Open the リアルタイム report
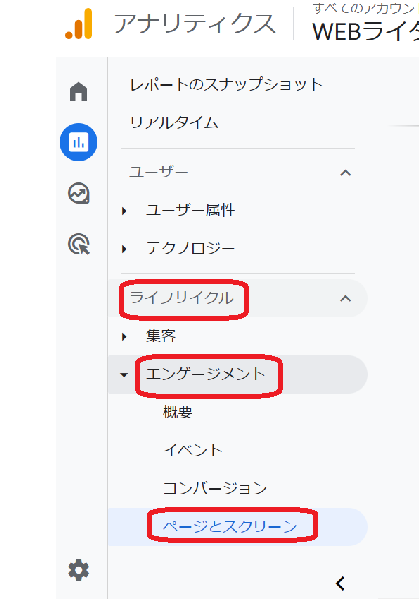This screenshot has width=419, height=608. 174,123
